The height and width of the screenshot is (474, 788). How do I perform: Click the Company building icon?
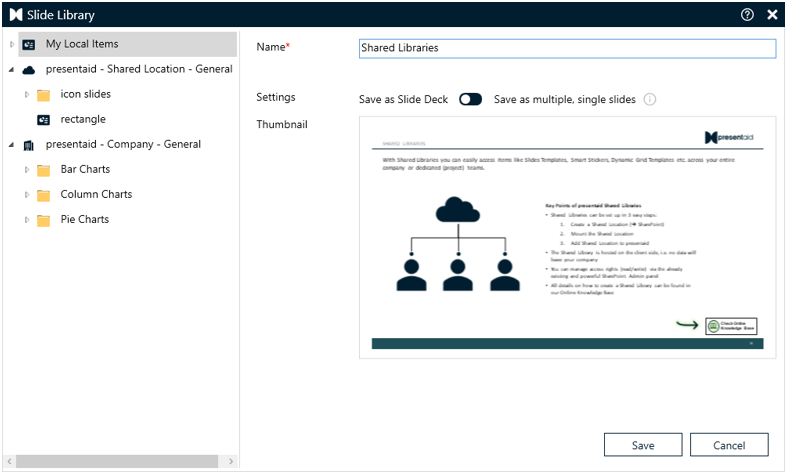pos(29,145)
